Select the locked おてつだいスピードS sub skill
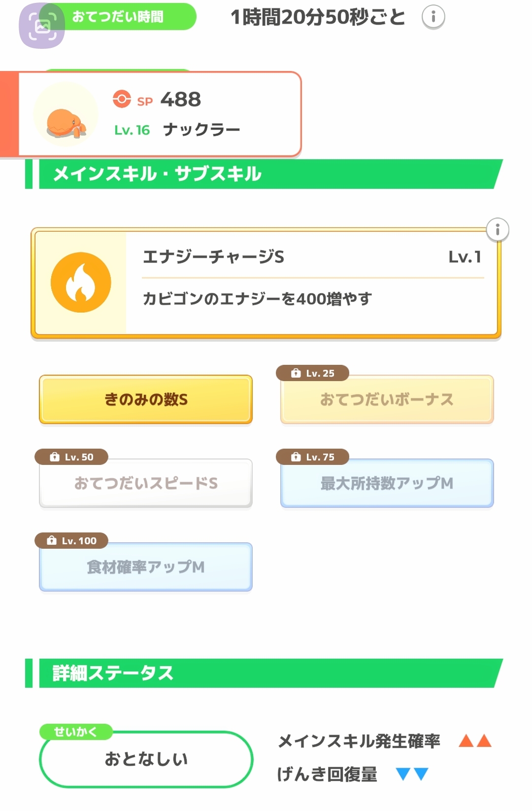 [x=146, y=484]
